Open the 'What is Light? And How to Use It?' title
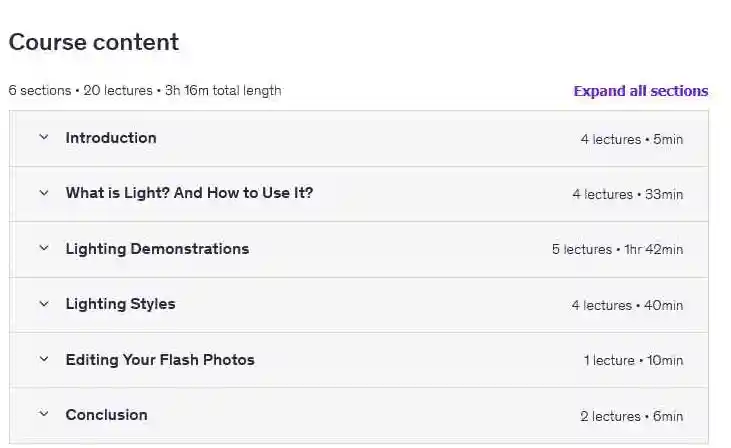 189,193
